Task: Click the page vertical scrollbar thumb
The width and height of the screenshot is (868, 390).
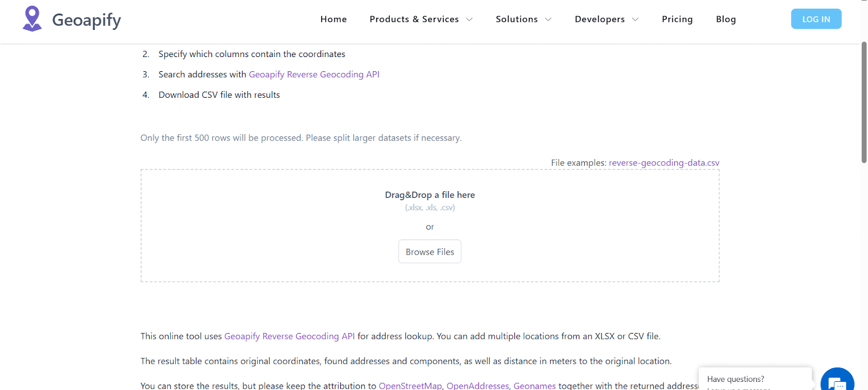Action: (x=864, y=102)
